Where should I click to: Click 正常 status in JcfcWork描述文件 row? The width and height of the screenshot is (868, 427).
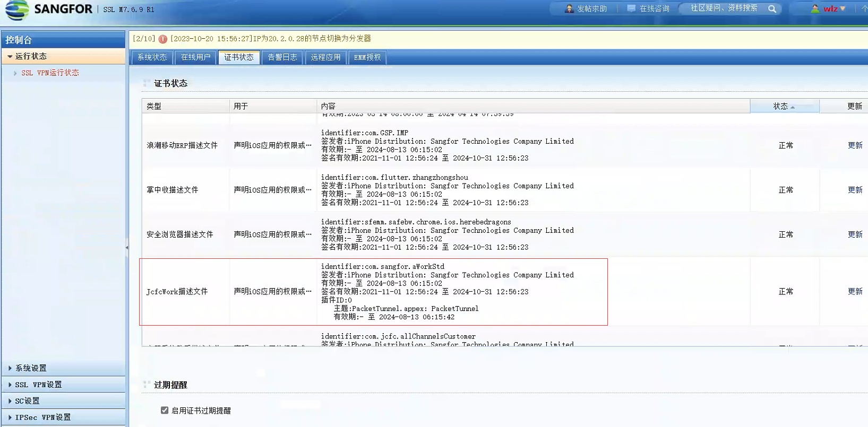point(786,292)
